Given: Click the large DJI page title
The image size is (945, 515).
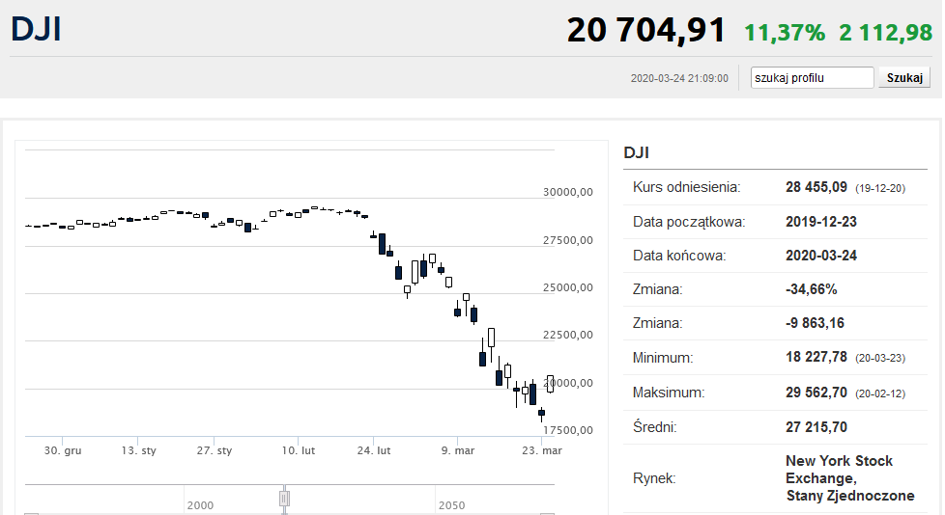Looking at the screenshot, I should click(36, 28).
